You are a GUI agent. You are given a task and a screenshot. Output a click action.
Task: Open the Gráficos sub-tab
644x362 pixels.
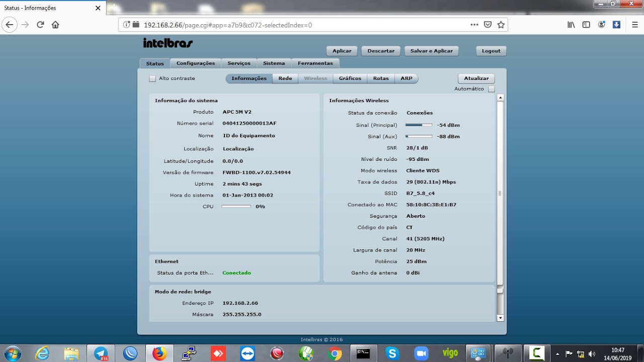point(350,78)
